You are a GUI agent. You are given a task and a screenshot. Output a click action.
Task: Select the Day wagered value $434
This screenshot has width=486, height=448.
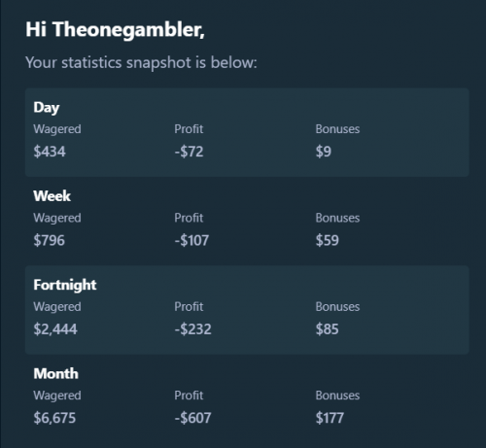coord(50,152)
